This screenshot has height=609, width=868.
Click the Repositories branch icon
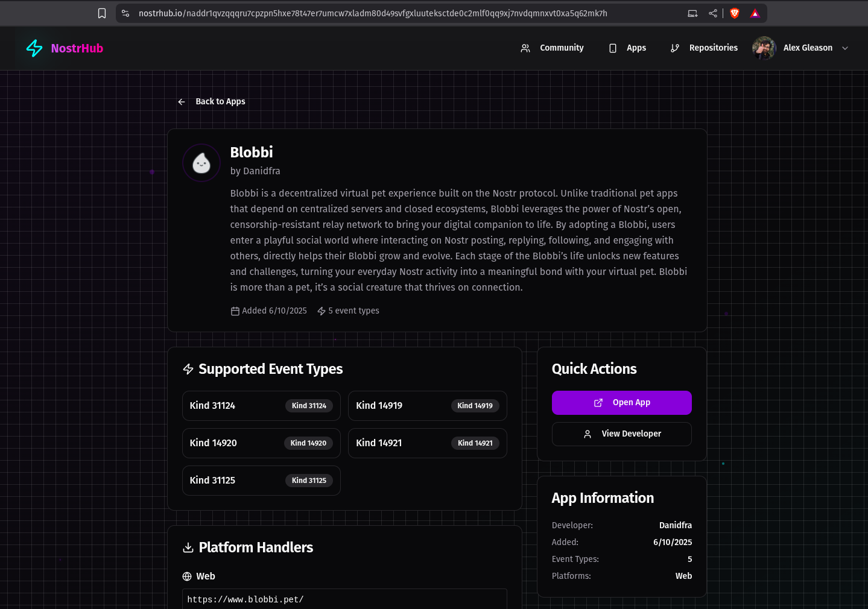click(675, 48)
